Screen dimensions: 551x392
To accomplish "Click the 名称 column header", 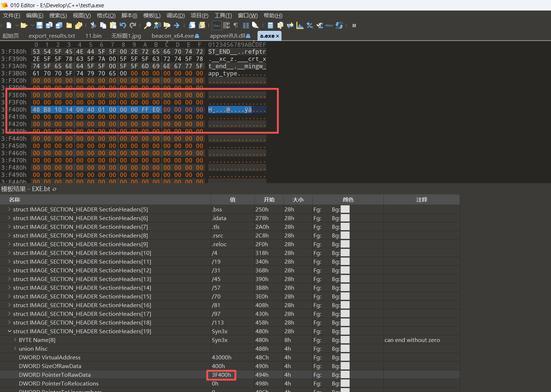I will [15, 200].
